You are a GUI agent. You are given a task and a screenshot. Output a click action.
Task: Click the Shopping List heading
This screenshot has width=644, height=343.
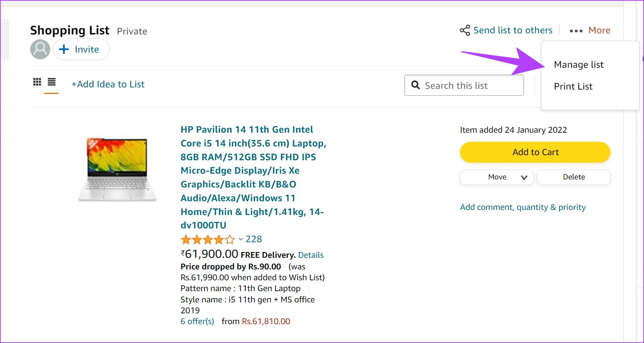[x=70, y=30]
